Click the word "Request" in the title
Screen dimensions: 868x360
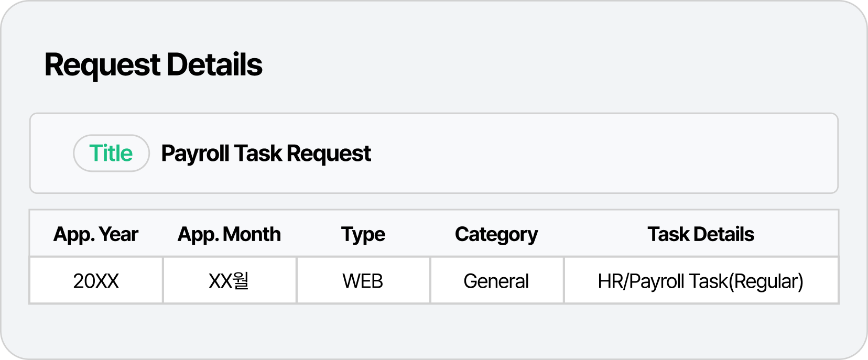[x=329, y=154]
